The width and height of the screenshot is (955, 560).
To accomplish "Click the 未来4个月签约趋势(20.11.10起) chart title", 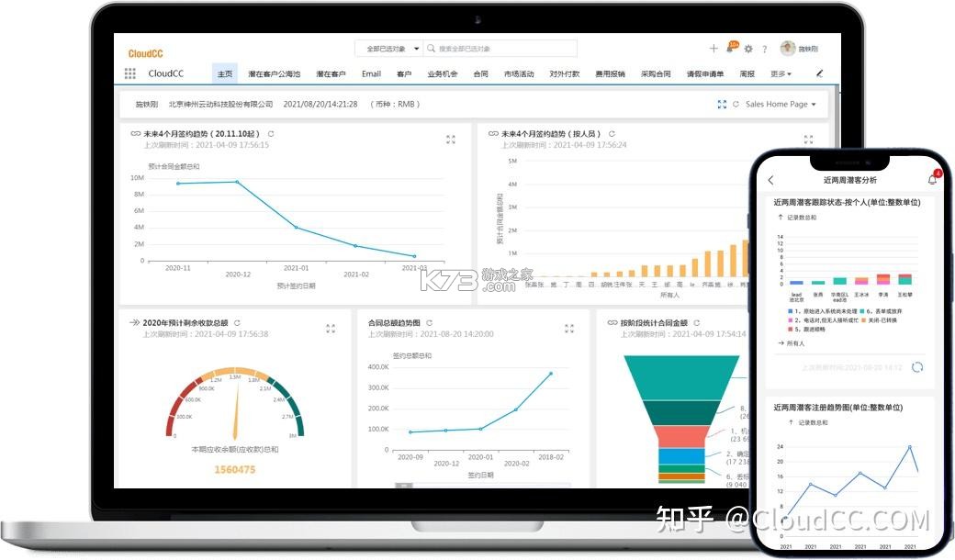I will click(202, 133).
